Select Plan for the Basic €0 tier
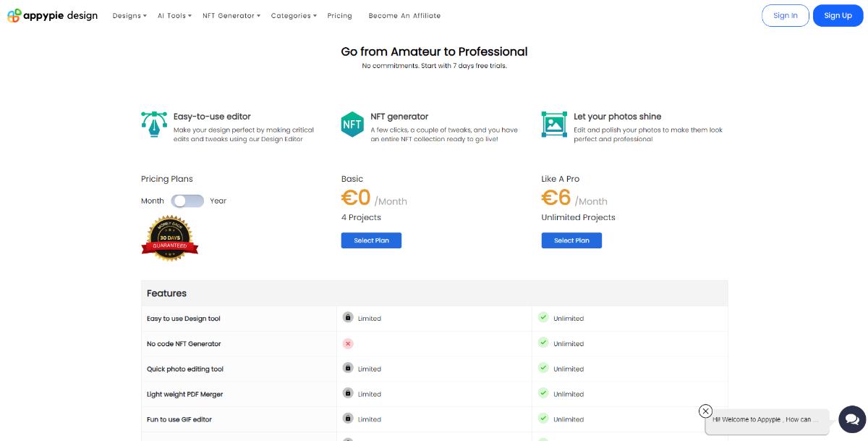Screen dimensions: 868x441 [x=371, y=240]
